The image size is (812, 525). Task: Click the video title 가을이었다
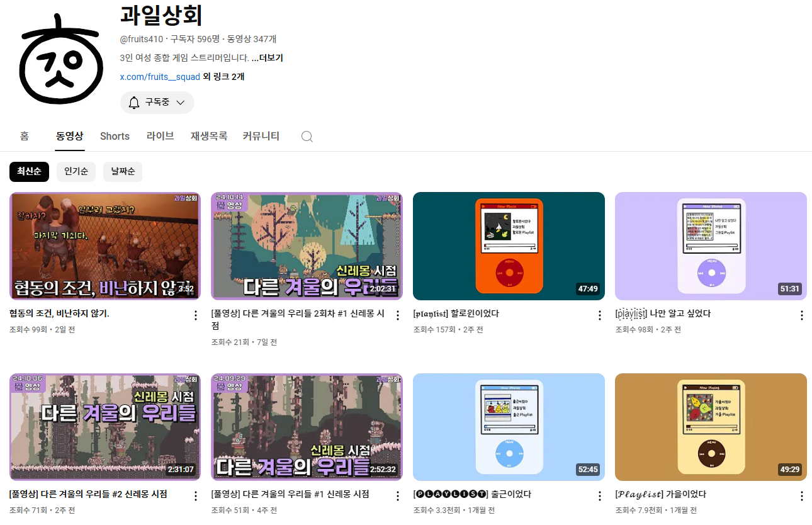point(660,494)
